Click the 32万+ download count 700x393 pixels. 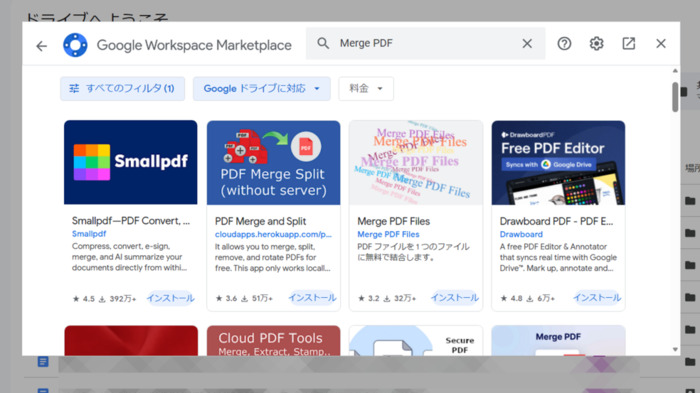point(400,298)
